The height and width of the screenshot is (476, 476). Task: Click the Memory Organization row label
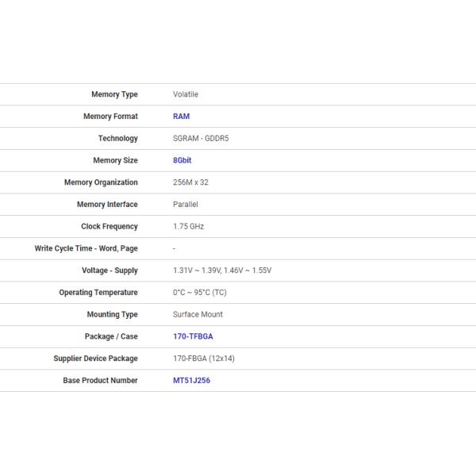click(101, 182)
